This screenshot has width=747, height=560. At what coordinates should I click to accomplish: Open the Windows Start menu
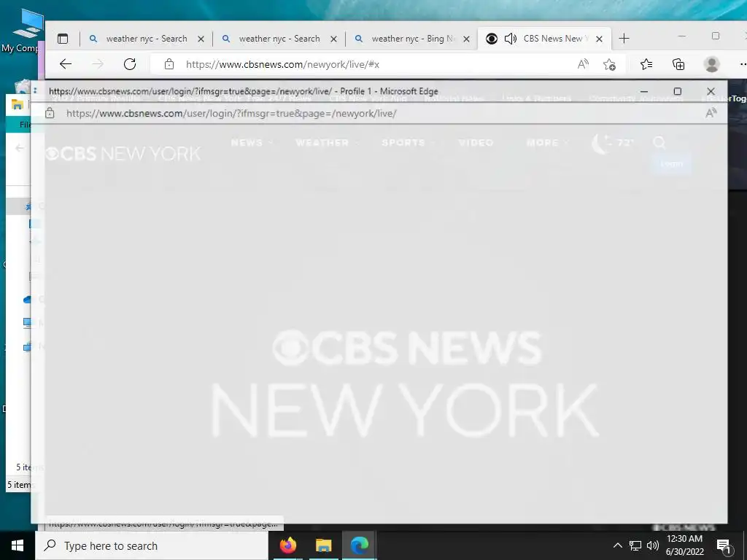click(x=18, y=545)
